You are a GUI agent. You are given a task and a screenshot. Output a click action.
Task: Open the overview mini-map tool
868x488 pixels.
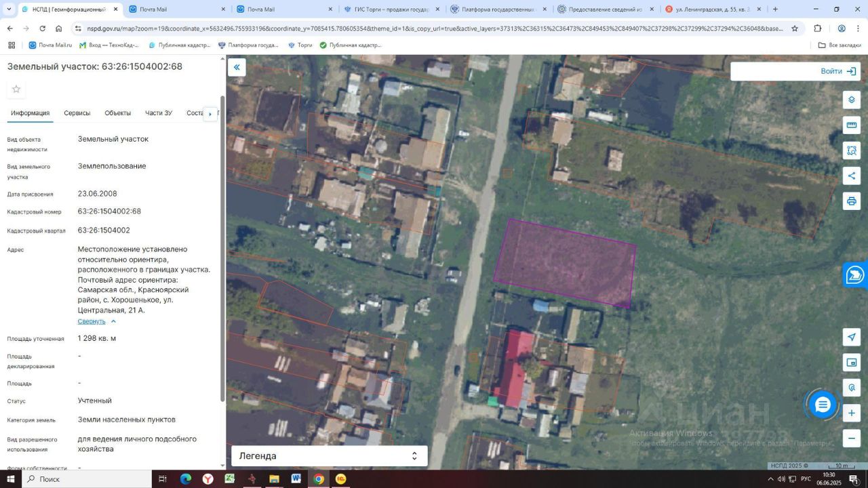click(852, 363)
